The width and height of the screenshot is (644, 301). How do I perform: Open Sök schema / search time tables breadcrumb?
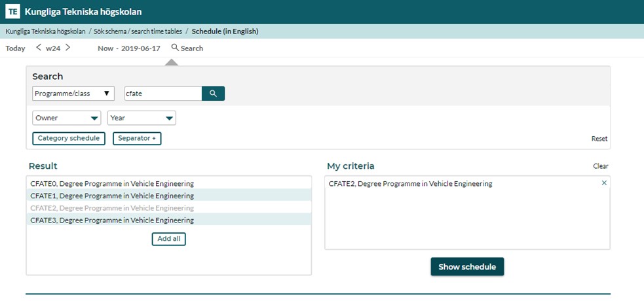[x=138, y=31]
